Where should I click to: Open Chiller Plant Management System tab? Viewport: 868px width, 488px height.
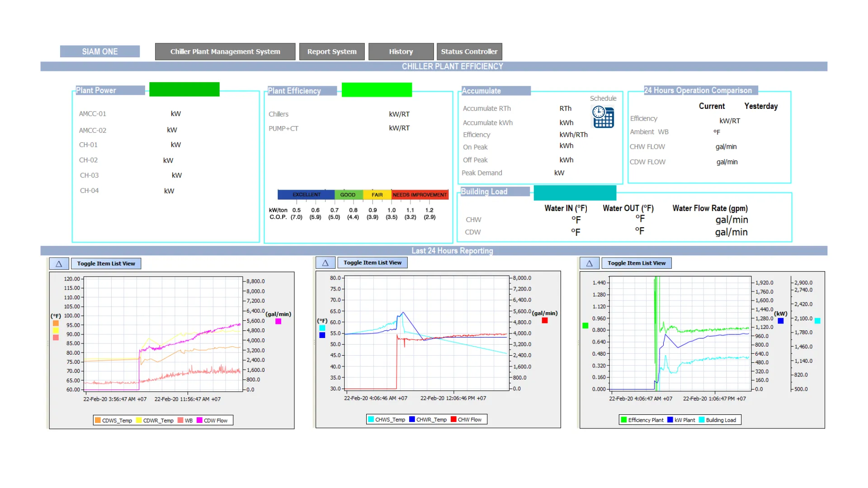[x=225, y=52]
